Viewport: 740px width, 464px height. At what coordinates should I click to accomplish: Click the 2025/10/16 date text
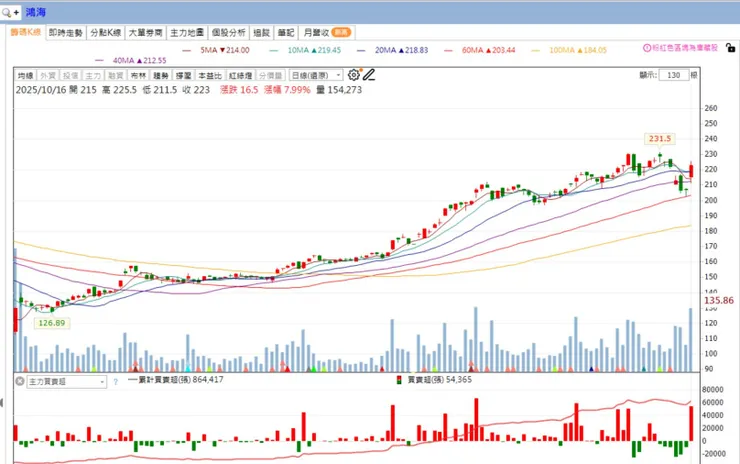coord(41,90)
